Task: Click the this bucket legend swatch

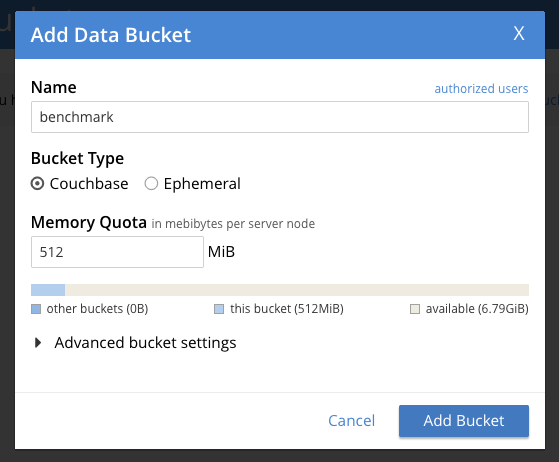Action: (219, 309)
